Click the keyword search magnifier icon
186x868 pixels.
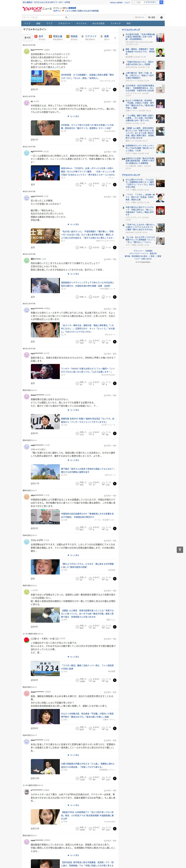(x=66, y=17)
